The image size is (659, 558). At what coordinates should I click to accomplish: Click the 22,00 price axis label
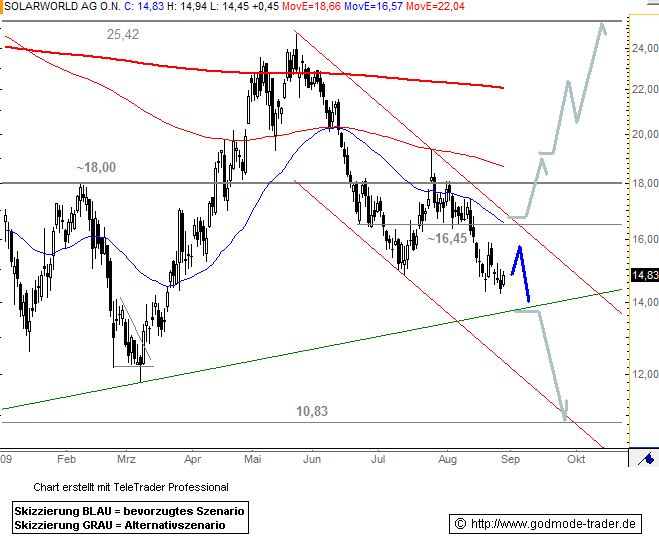(x=645, y=89)
